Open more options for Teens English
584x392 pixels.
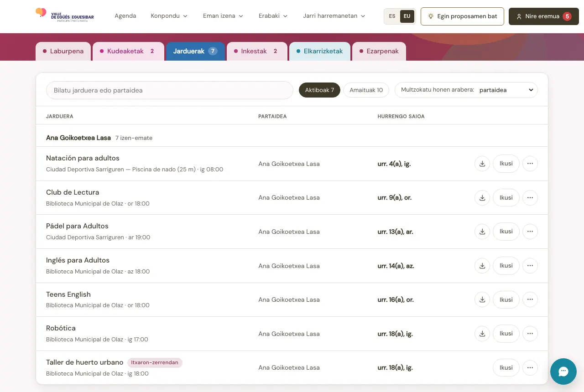coord(530,299)
